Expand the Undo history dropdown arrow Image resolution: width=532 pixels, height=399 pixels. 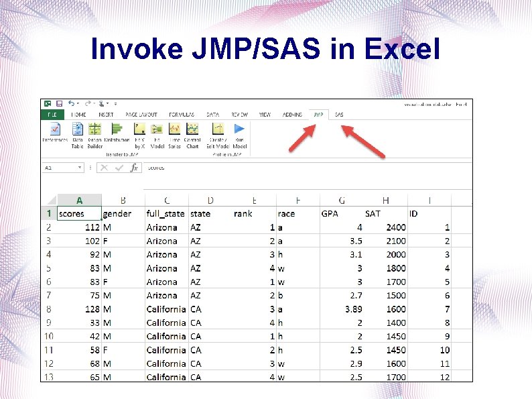[x=78, y=103]
